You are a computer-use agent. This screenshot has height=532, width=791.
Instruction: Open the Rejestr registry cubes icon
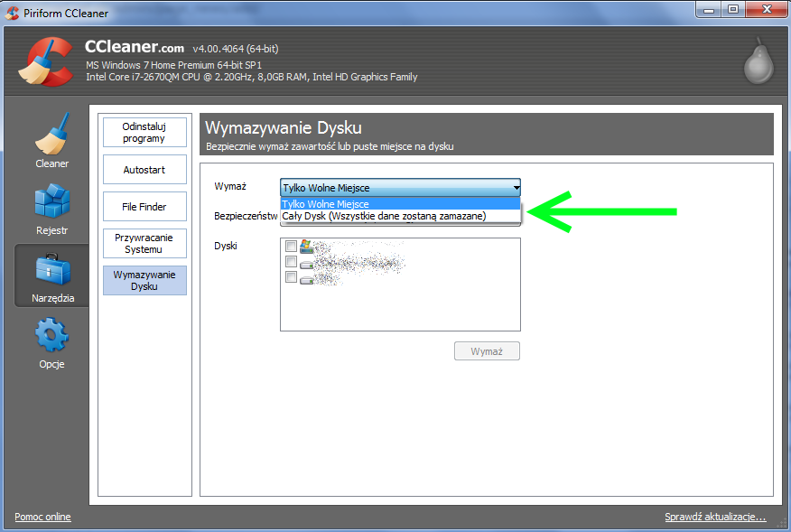(52, 201)
